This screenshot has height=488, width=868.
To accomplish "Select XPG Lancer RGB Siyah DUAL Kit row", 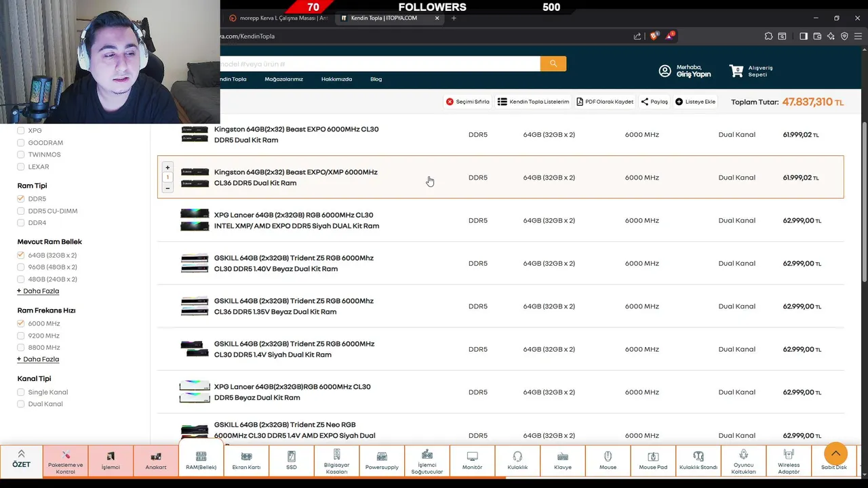I will pos(500,220).
